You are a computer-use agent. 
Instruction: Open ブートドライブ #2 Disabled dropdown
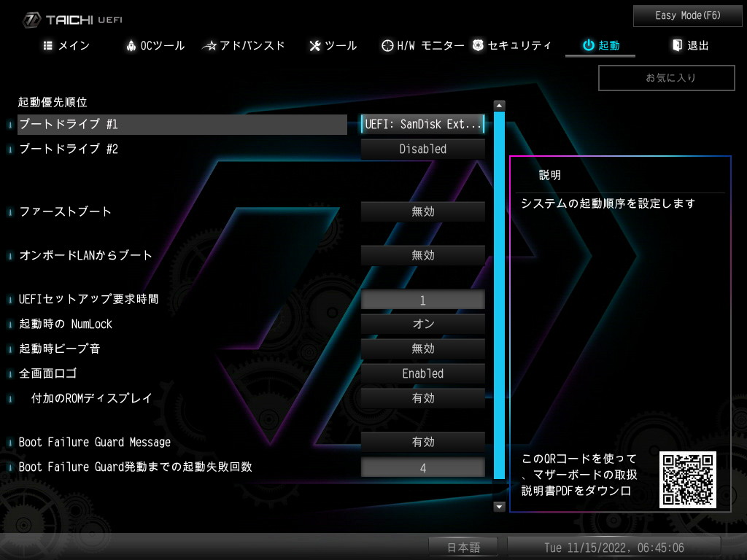click(x=422, y=149)
